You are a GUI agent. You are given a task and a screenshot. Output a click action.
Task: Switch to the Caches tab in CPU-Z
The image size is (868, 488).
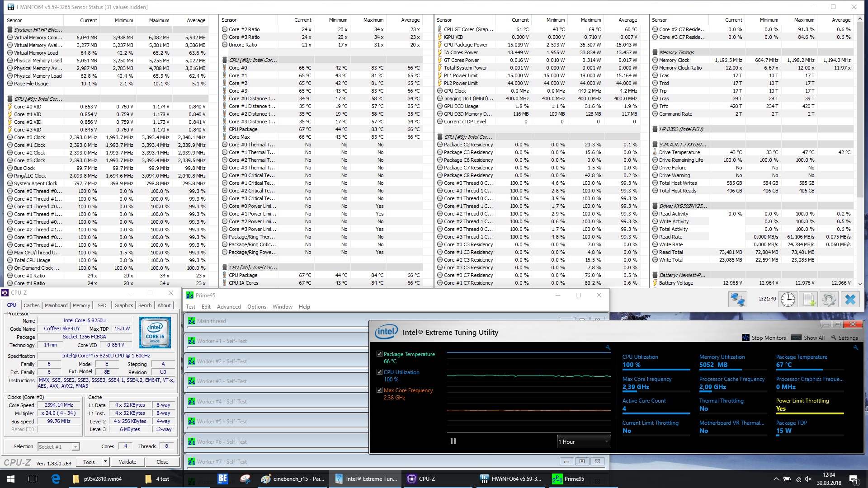point(32,305)
